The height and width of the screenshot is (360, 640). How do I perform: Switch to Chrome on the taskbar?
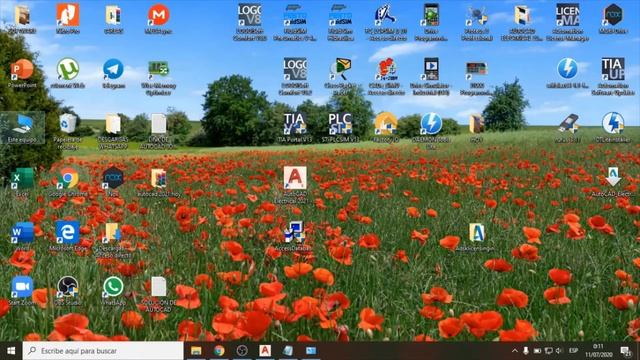[219, 351]
